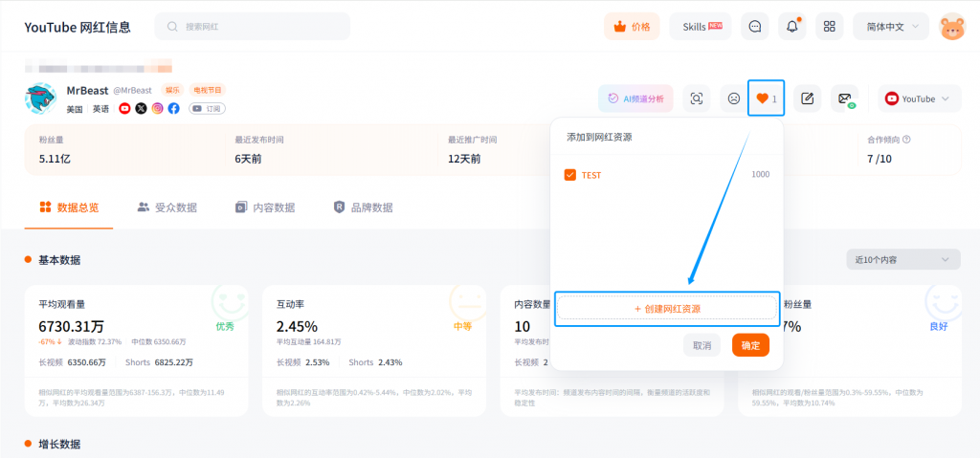This screenshot has width=980, height=458.
Task: Click the help icon next to 合作倾向
Action: (907, 140)
